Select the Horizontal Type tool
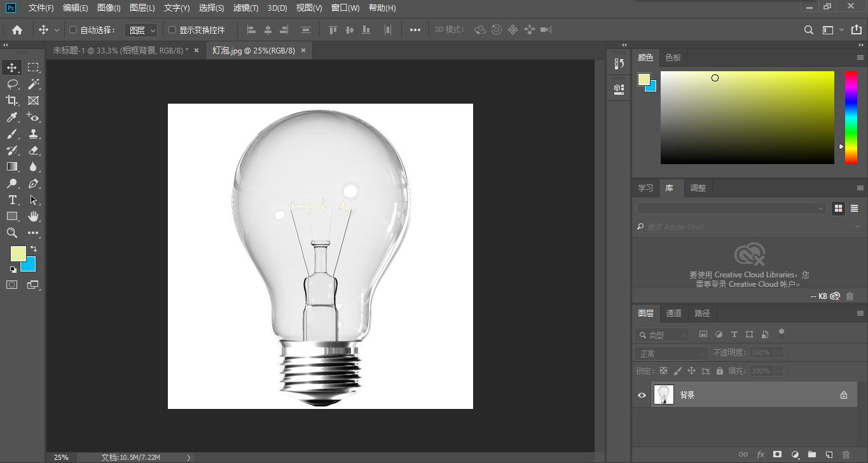 coord(12,200)
